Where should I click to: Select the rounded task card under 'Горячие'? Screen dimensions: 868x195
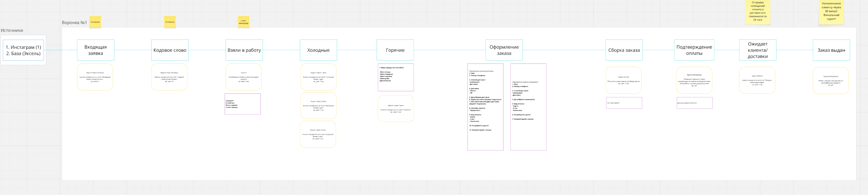pos(396,108)
